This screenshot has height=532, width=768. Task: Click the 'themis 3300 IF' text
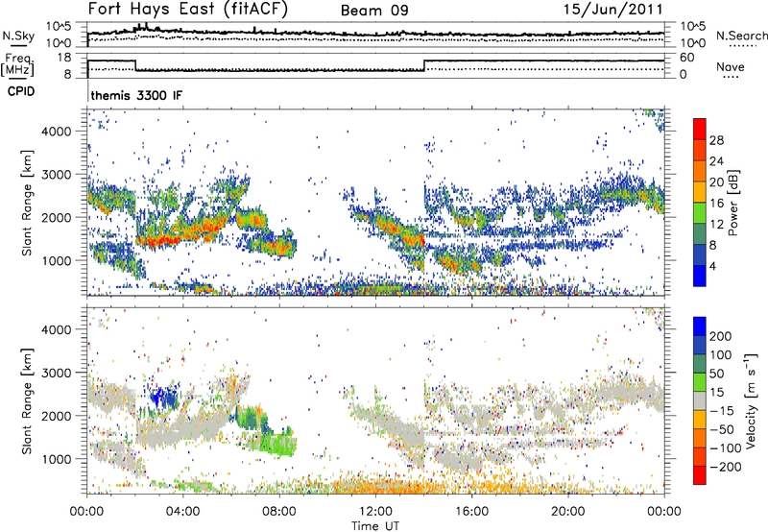coord(136,95)
